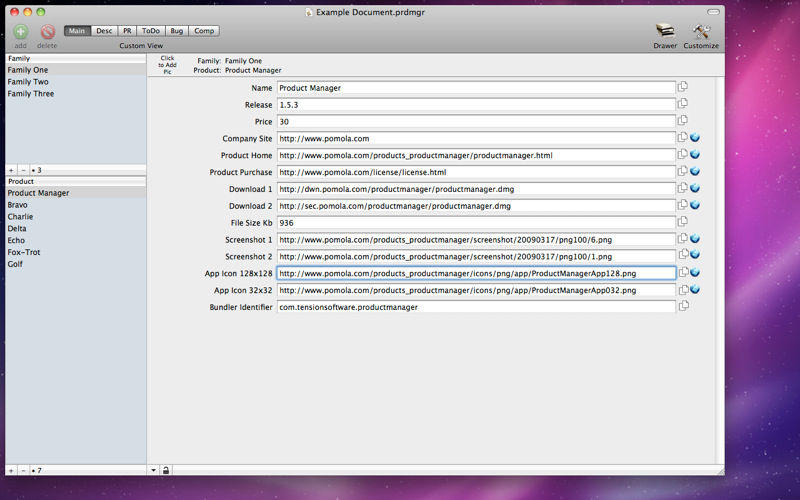Select Family One in the family list
This screenshot has height=500, width=800.
tap(76, 70)
